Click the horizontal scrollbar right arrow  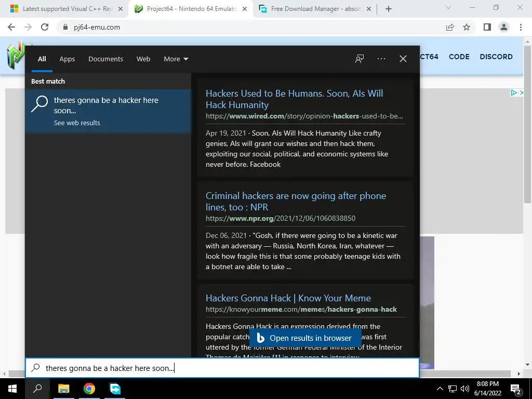click(519, 374)
